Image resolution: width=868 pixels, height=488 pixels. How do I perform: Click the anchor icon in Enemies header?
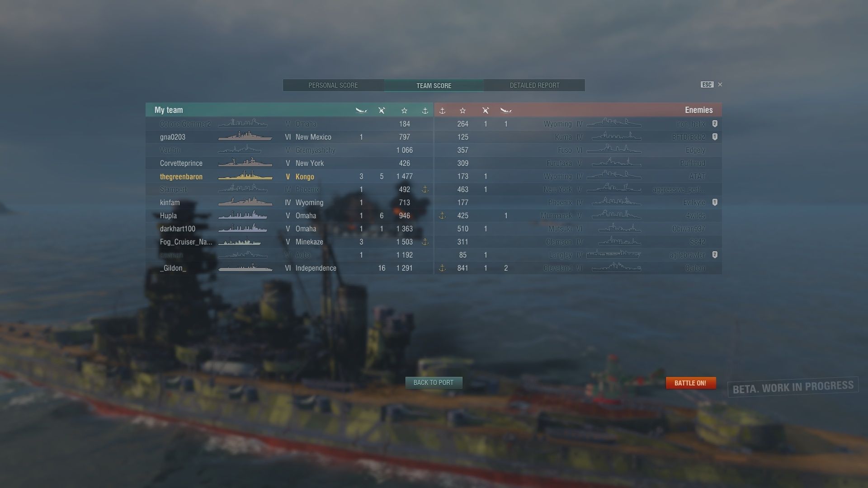tap(443, 110)
